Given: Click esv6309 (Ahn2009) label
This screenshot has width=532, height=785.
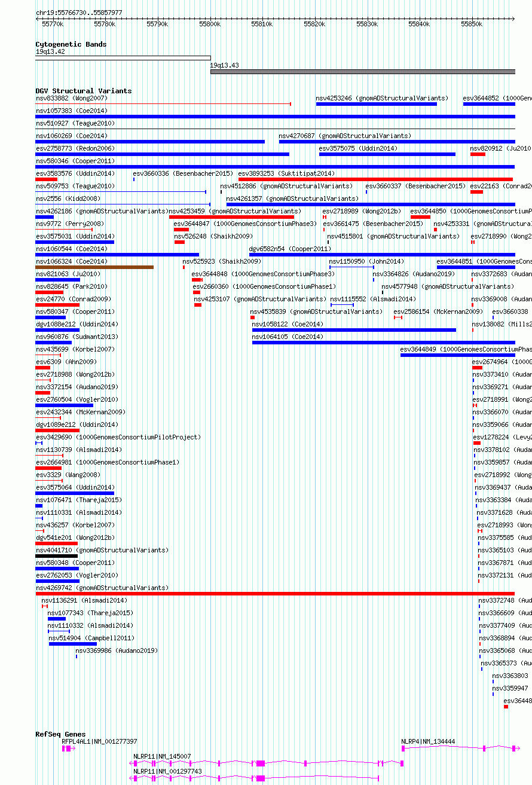Looking at the screenshot, I should 66,362.
